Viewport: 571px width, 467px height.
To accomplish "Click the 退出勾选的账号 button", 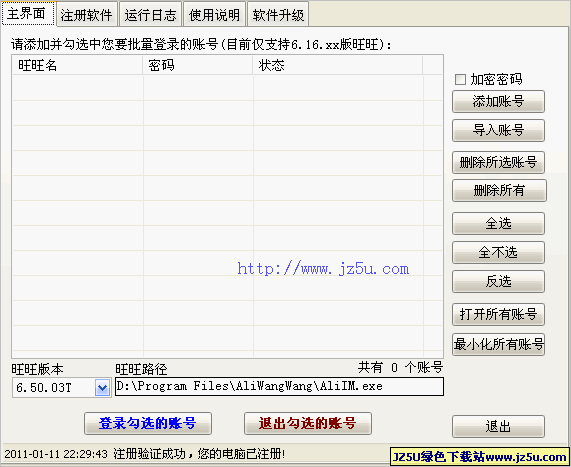I will pos(308,423).
